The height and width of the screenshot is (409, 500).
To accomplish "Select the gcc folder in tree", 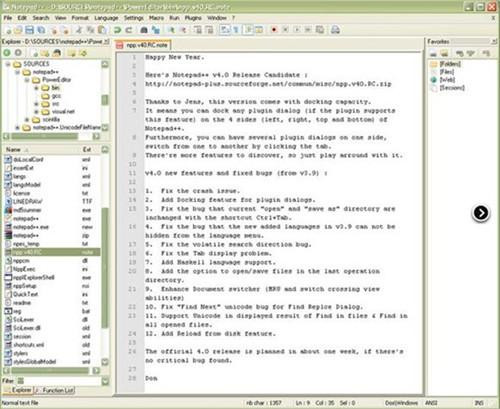I will coord(56,96).
